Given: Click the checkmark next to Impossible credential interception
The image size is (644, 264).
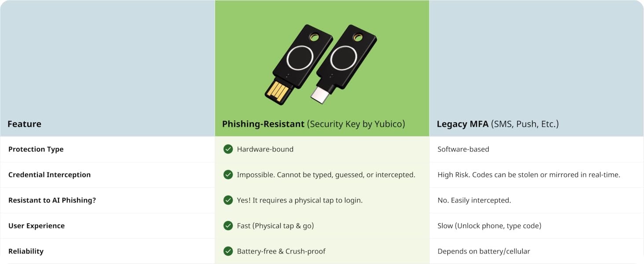Looking at the screenshot, I should tap(228, 175).
